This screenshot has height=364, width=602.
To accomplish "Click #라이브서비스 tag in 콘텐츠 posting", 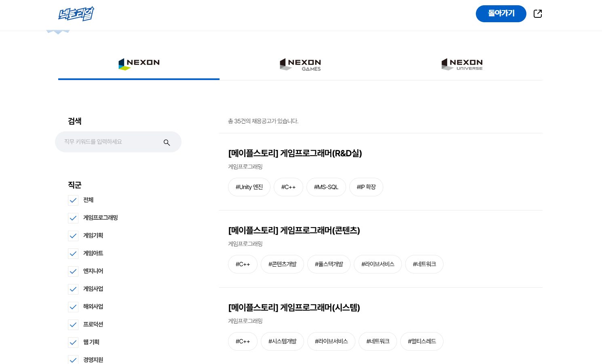I will (378, 264).
